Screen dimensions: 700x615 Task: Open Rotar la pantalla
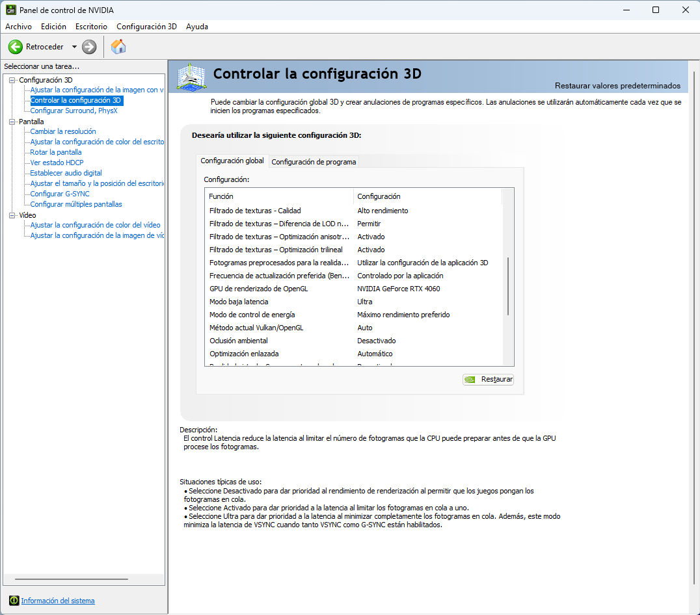coord(56,152)
